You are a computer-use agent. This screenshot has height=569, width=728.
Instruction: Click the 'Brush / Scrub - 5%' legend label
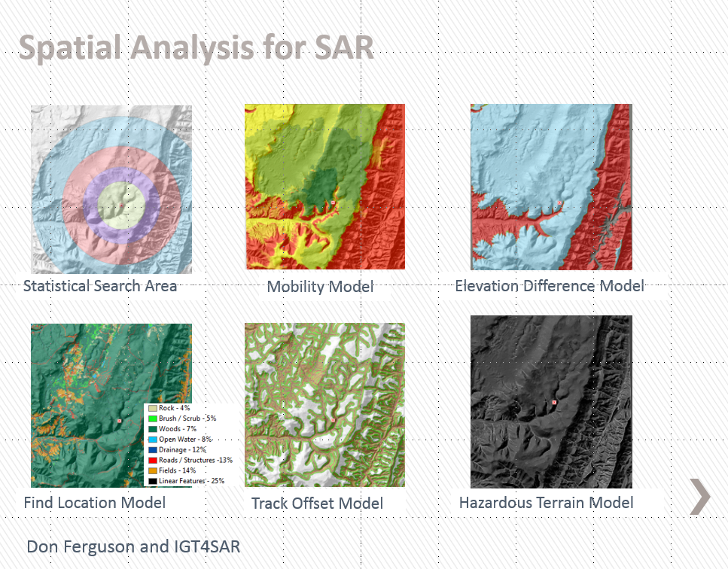(x=187, y=418)
